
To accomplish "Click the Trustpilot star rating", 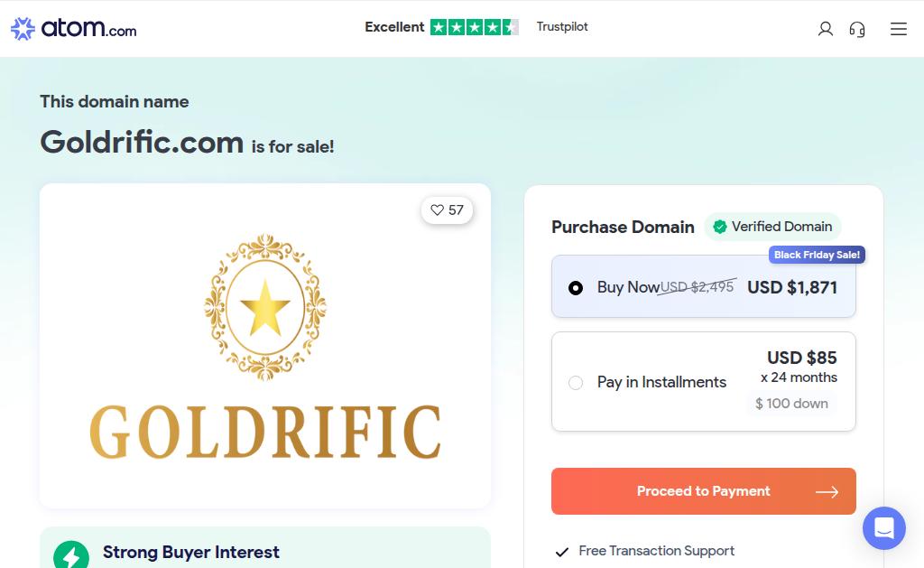I will coord(474,27).
